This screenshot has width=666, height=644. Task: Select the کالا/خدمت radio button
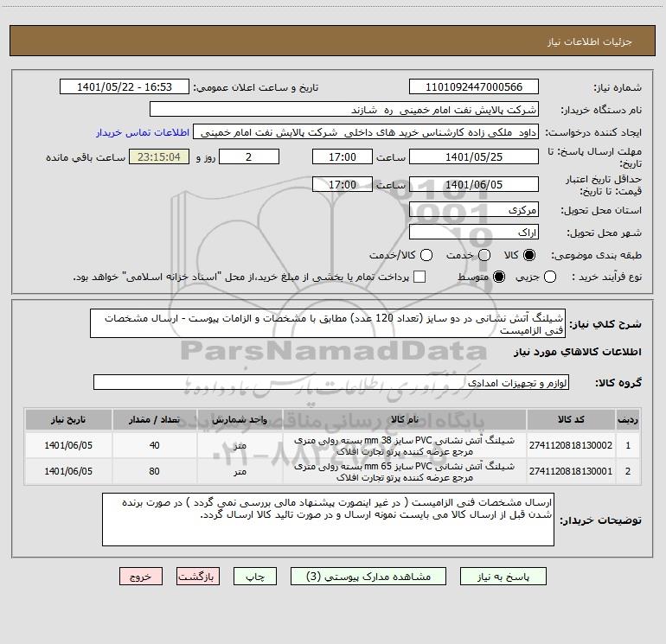pos(426,255)
